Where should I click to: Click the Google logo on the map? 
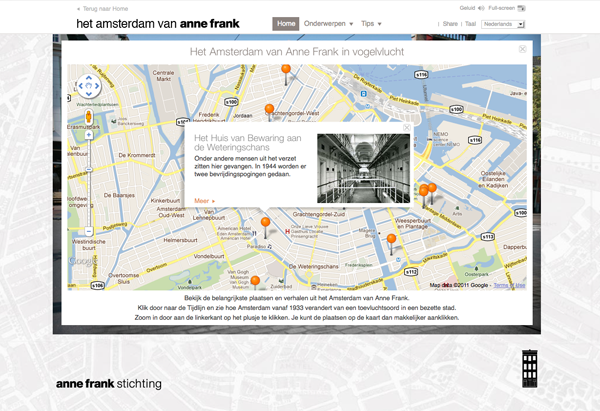click(83, 261)
